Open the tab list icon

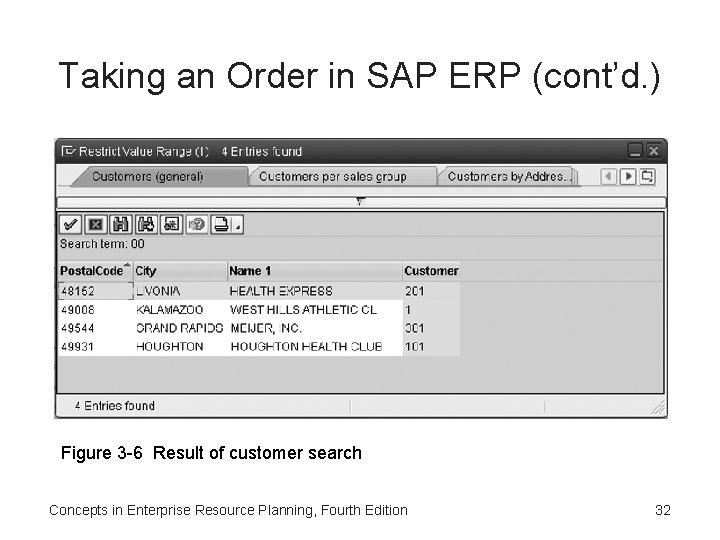pos(647,177)
